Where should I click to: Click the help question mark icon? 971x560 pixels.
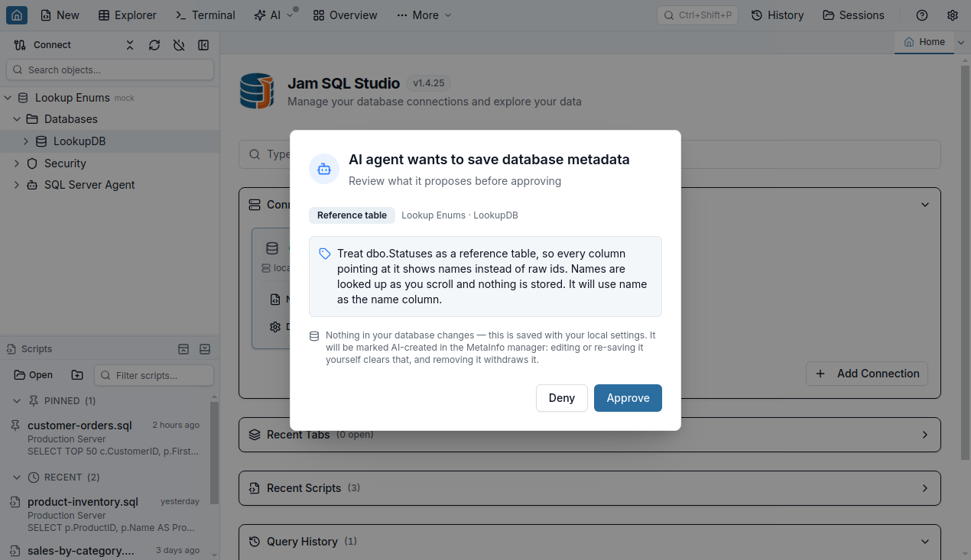click(x=922, y=15)
